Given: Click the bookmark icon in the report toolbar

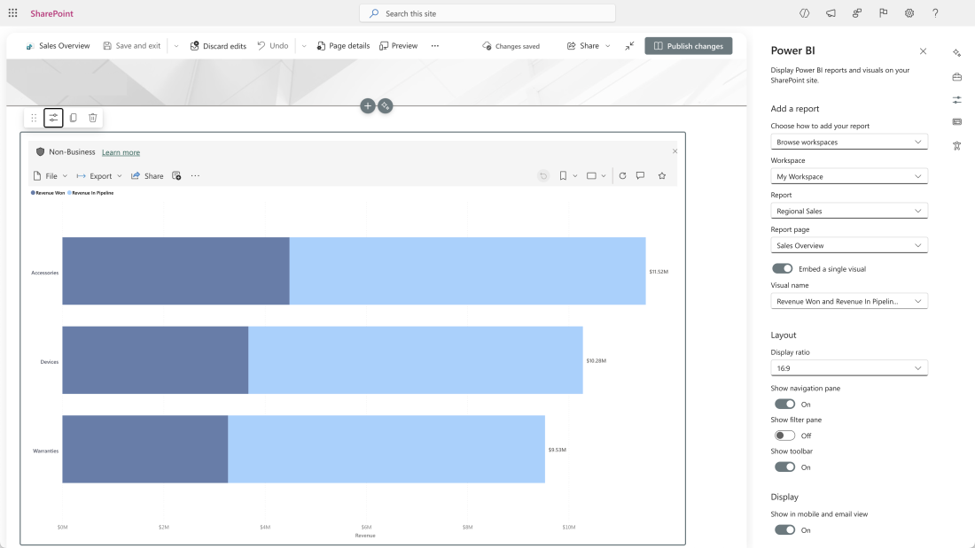Looking at the screenshot, I should pyautogui.click(x=563, y=176).
